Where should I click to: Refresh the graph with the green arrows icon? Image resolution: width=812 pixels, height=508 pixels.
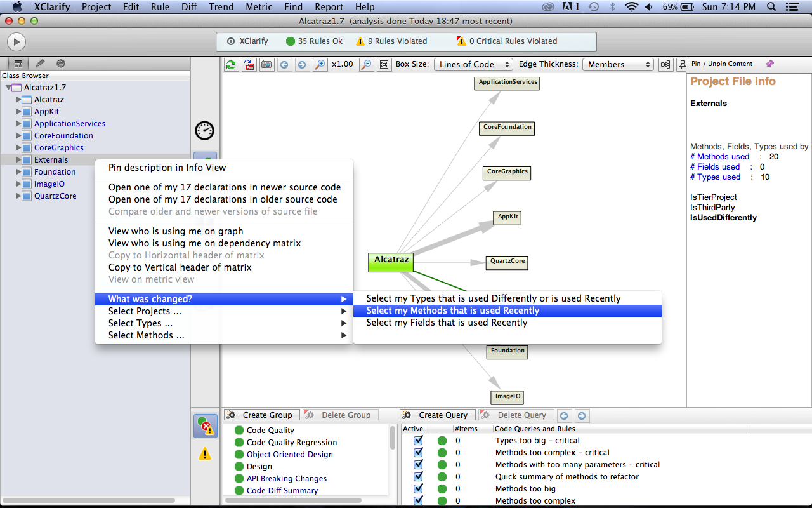point(232,65)
